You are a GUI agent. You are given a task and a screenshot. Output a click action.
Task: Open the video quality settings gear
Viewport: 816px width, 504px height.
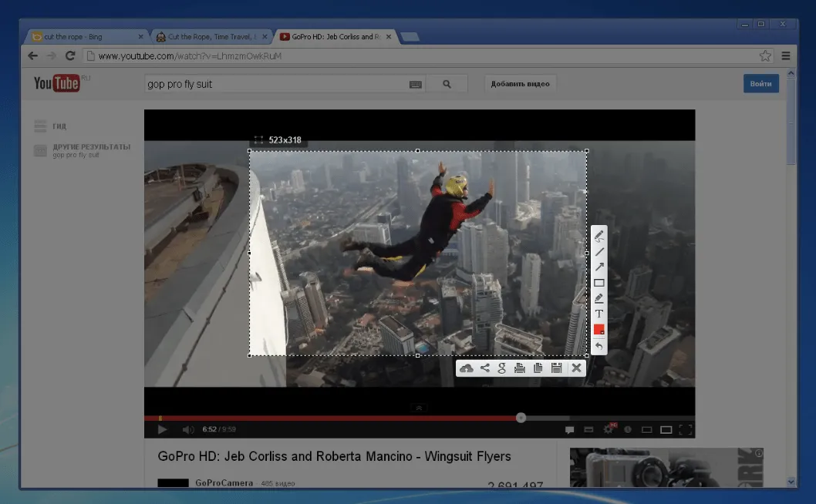(609, 429)
